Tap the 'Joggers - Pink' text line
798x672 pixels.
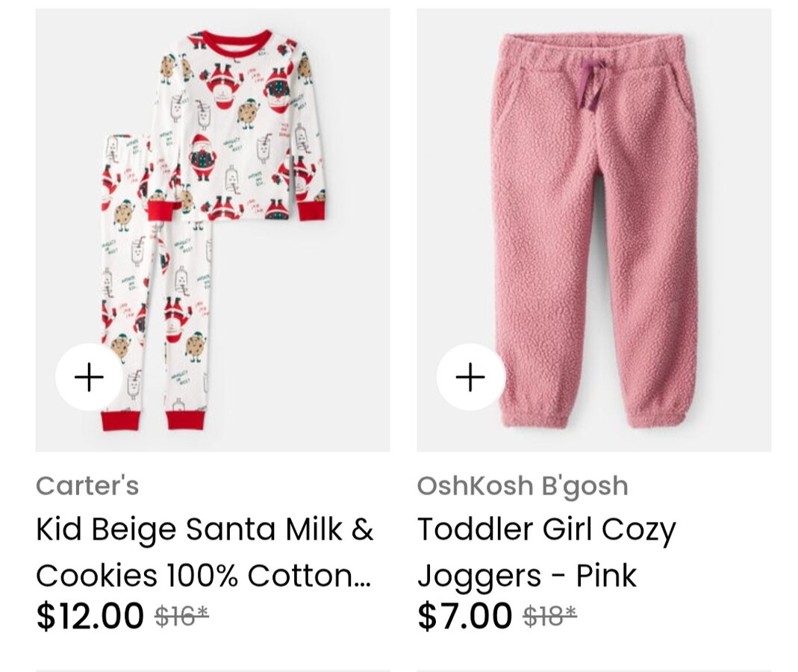[x=527, y=576]
